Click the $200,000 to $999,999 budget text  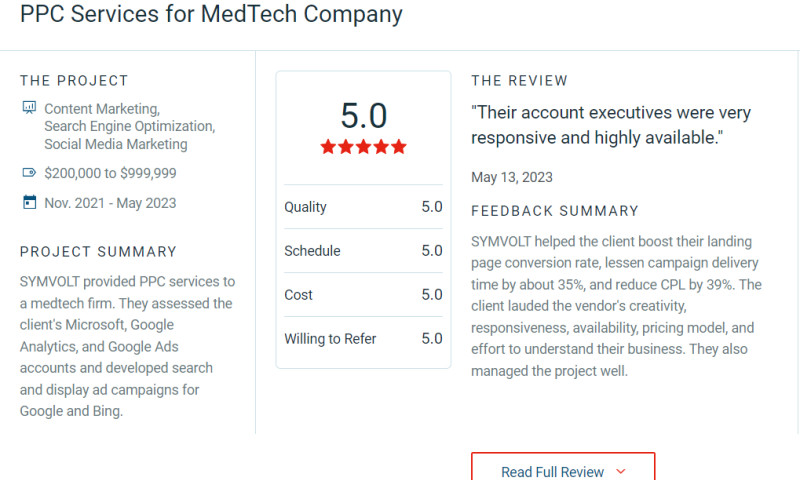click(110, 173)
